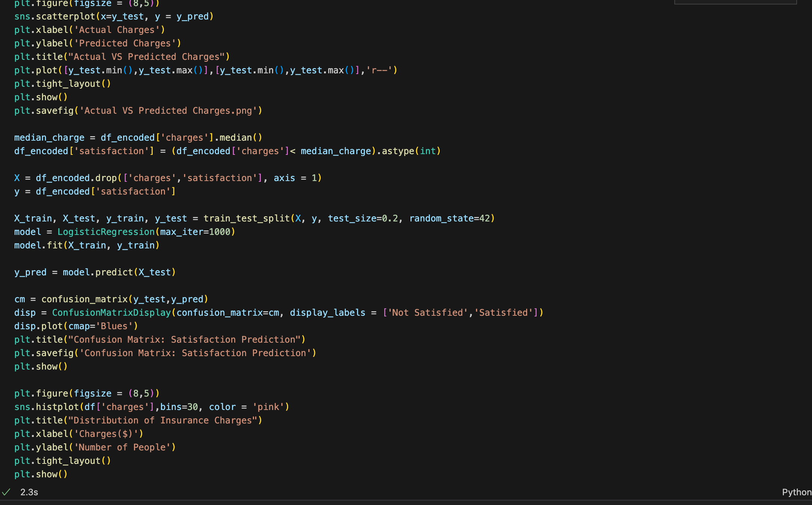Click the 'Blues' cmap string

pyautogui.click(x=114, y=326)
